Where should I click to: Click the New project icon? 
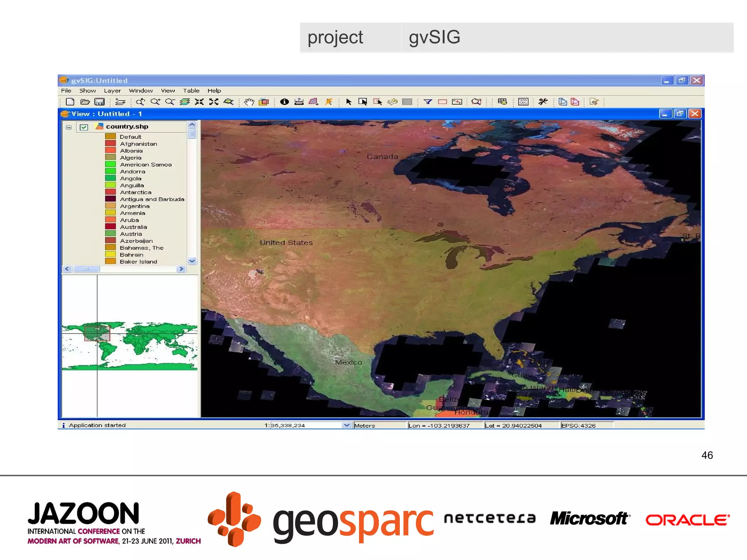click(x=70, y=102)
